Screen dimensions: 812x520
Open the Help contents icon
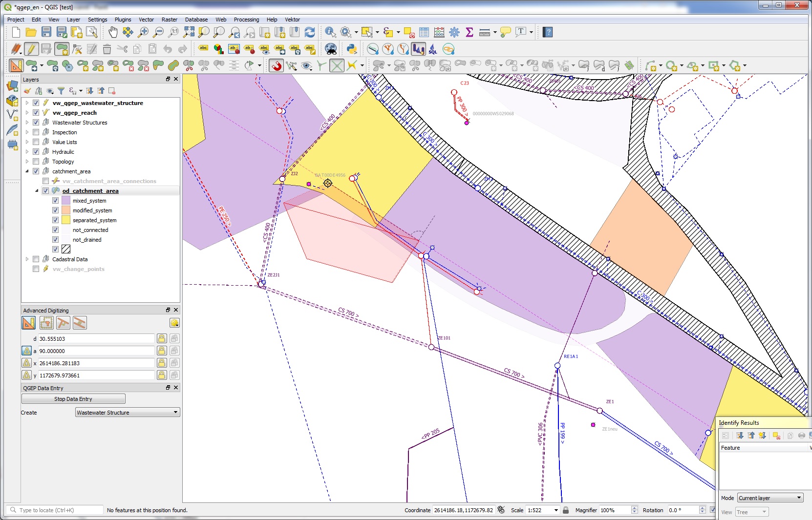pyautogui.click(x=548, y=32)
